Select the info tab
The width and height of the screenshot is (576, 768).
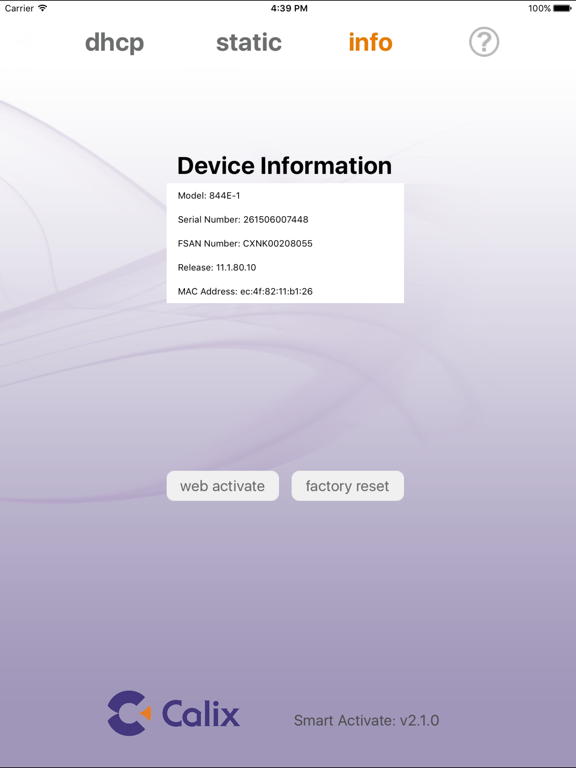pyautogui.click(x=370, y=42)
